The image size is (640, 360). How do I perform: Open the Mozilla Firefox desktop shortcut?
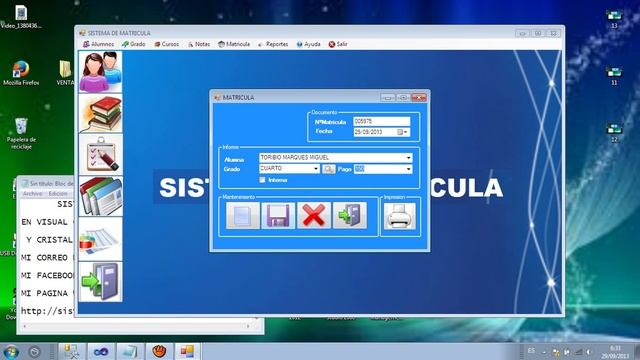(21, 73)
